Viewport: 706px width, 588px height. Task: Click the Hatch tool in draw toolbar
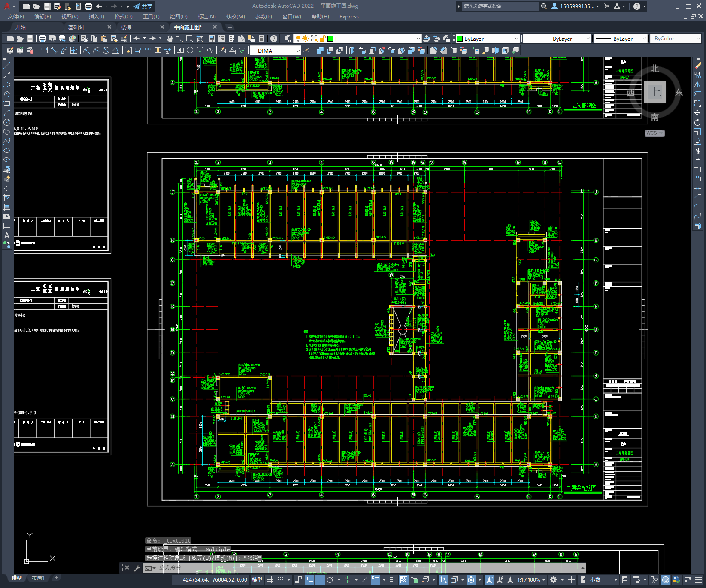coord(7,198)
